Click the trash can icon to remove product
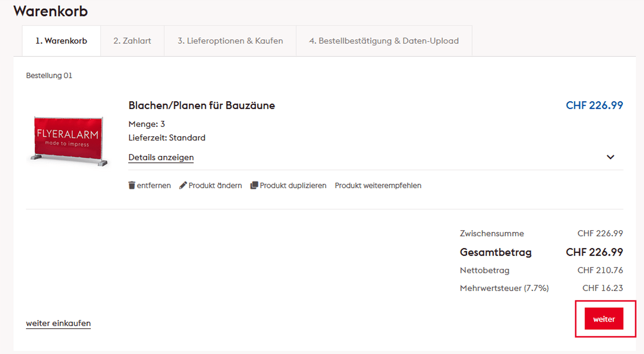Image resolution: width=644 pixels, height=354 pixels. click(x=132, y=185)
